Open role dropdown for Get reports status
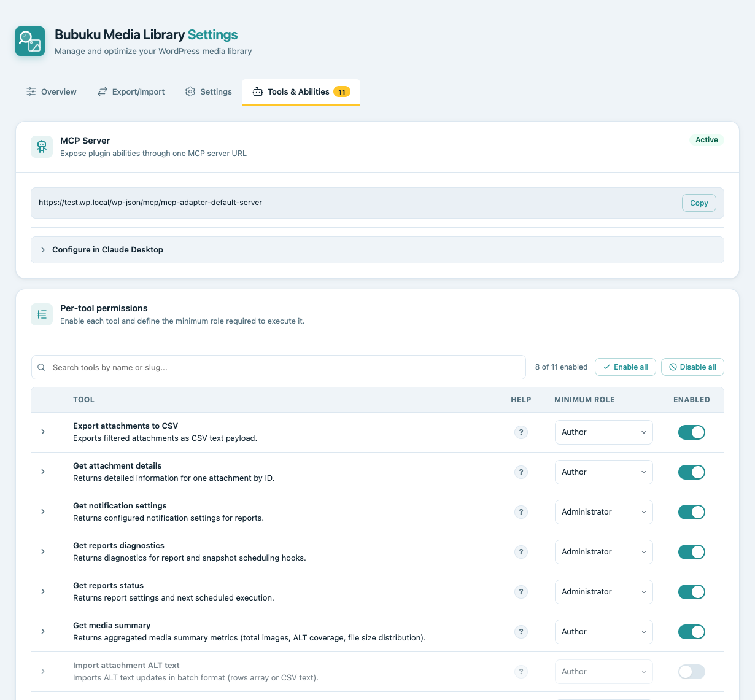 click(604, 592)
